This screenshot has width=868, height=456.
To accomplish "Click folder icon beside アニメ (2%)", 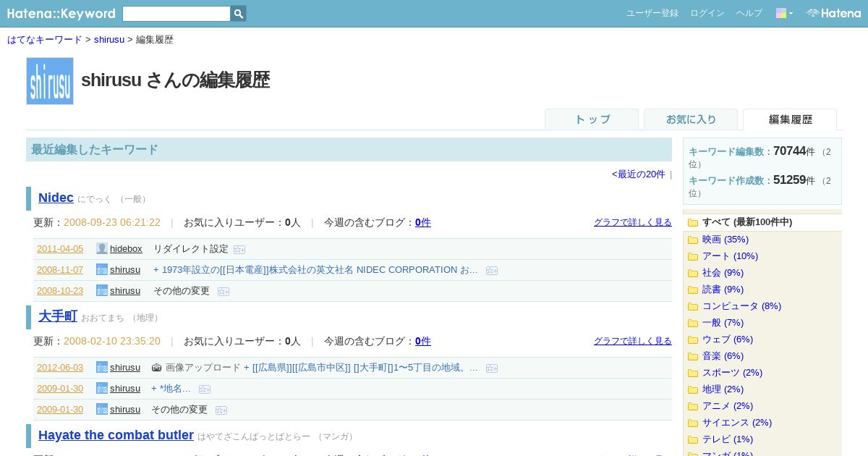I will 693,406.
